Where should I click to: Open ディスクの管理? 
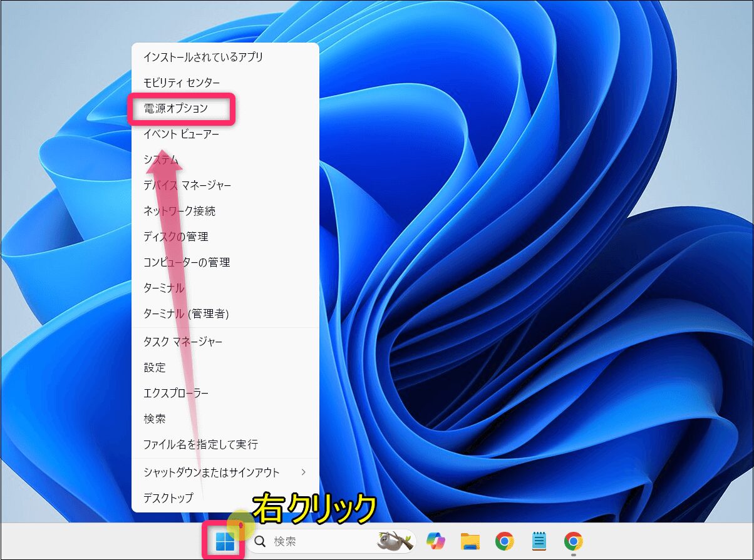pyautogui.click(x=175, y=237)
